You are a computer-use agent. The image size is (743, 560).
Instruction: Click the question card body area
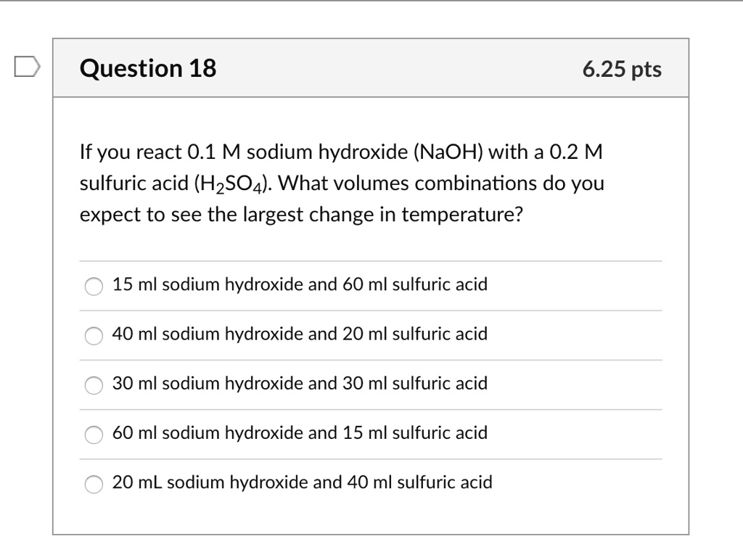click(x=371, y=312)
